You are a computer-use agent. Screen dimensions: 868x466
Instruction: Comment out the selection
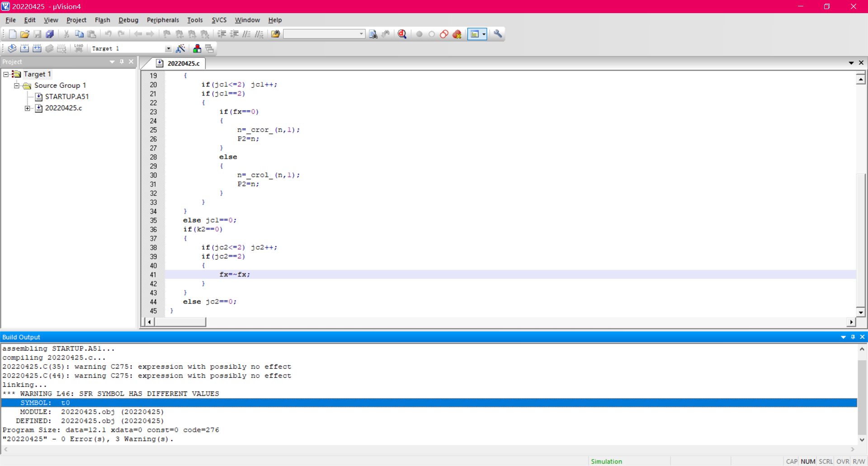[246, 34]
